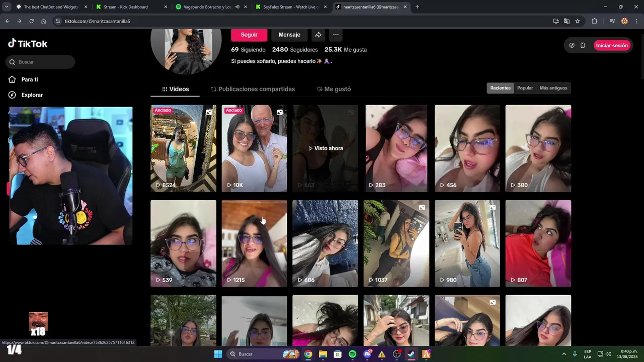Image resolution: width=644 pixels, height=362 pixels.
Task: Go back in browser history
Action: (x=7, y=21)
